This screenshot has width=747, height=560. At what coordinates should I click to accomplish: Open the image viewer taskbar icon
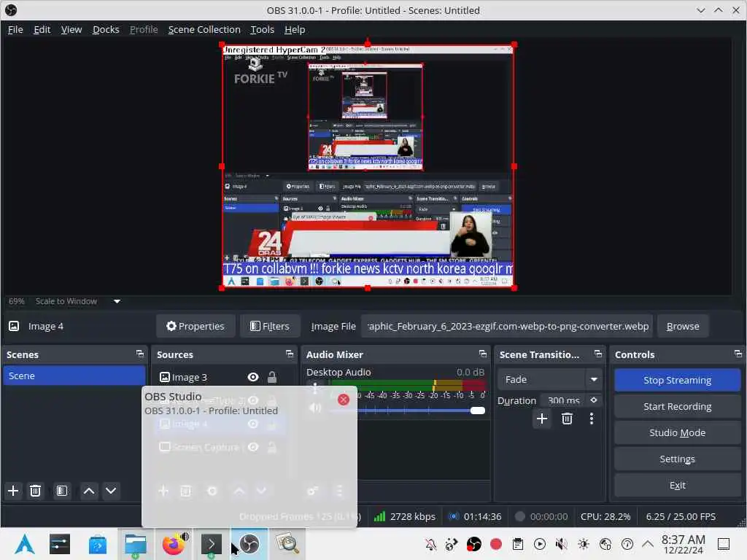pos(287,544)
